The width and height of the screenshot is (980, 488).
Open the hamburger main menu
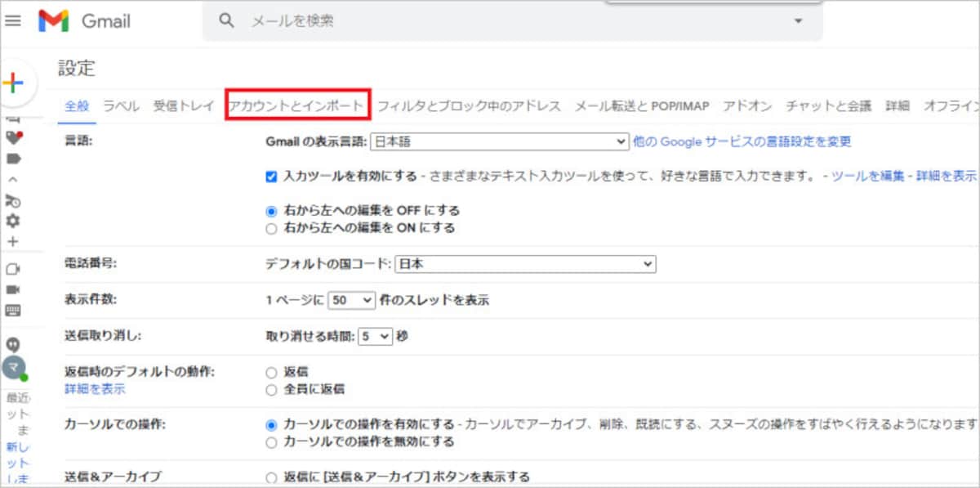pos(13,20)
